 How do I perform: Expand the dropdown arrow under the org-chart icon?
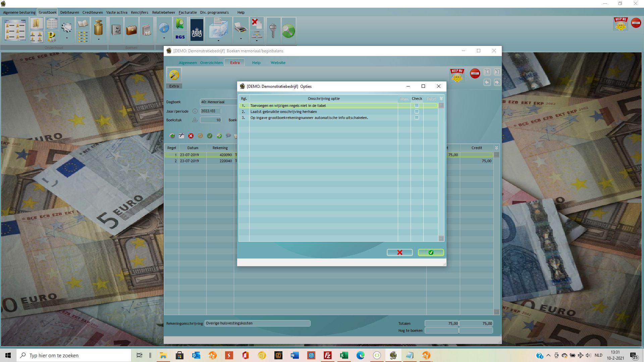(257, 41)
